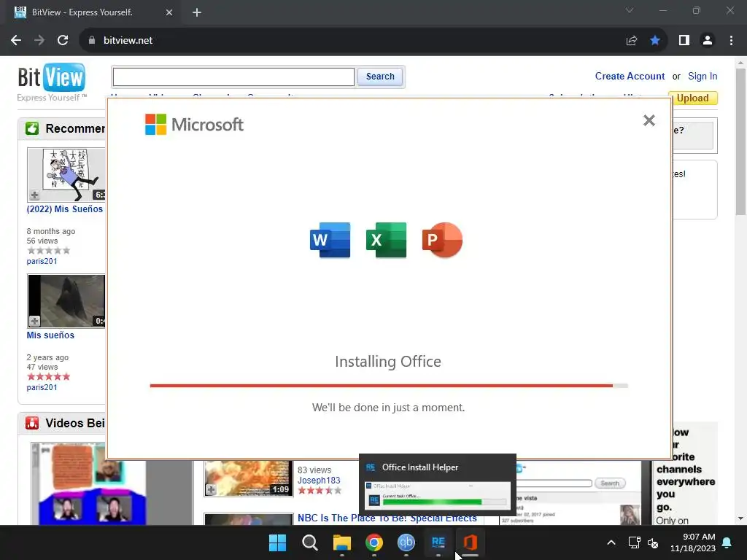Open (2022) Mis Sueños video link
747x560 pixels.
(65, 209)
